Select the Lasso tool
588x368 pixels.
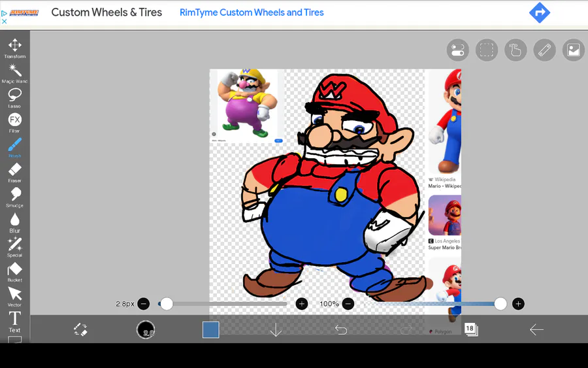coord(14,98)
